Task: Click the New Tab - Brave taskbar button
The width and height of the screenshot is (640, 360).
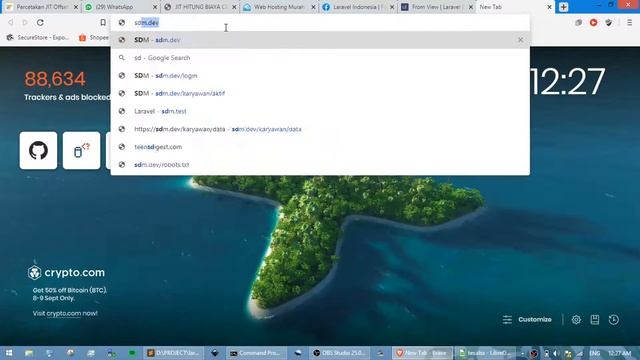Action: click(422, 353)
